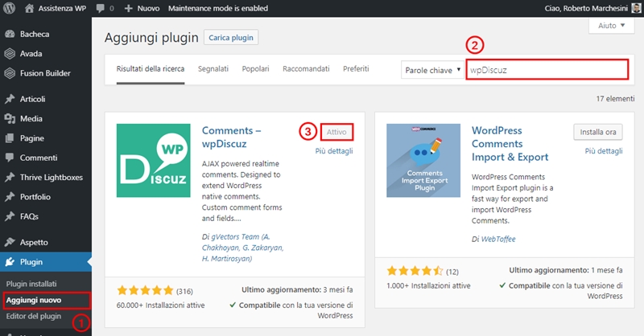
Task: Open Fusion Builder in the sidebar
Action: (x=45, y=73)
